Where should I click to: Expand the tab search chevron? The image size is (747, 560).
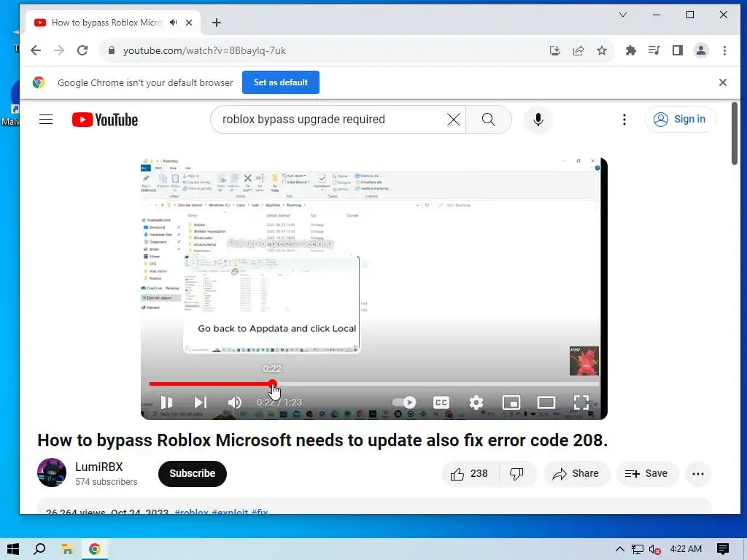623,15
